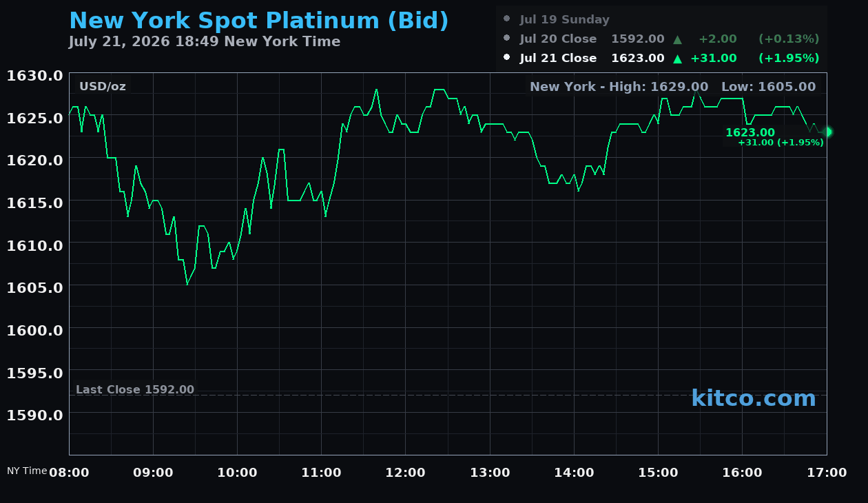This screenshot has width=868, height=503.
Task: Click the 16:00 time axis label
Action: 743,473
